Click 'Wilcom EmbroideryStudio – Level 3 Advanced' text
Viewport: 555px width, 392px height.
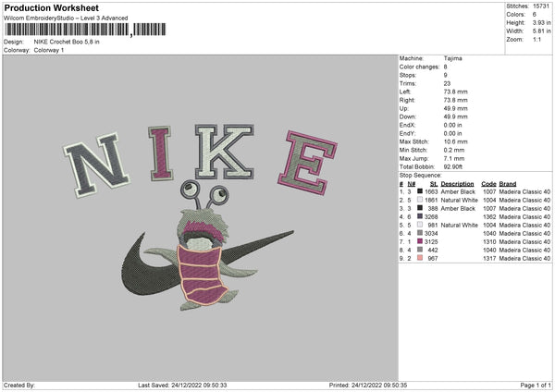coord(66,18)
